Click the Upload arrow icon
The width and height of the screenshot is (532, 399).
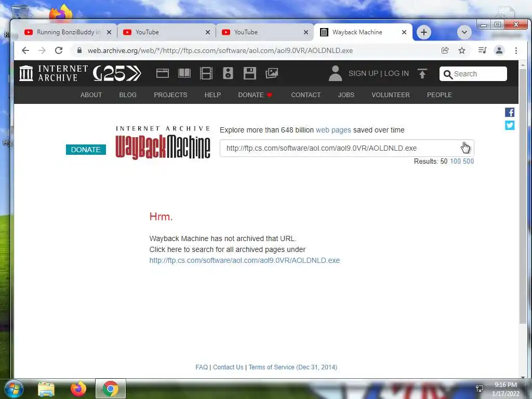[x=422, y=74]
